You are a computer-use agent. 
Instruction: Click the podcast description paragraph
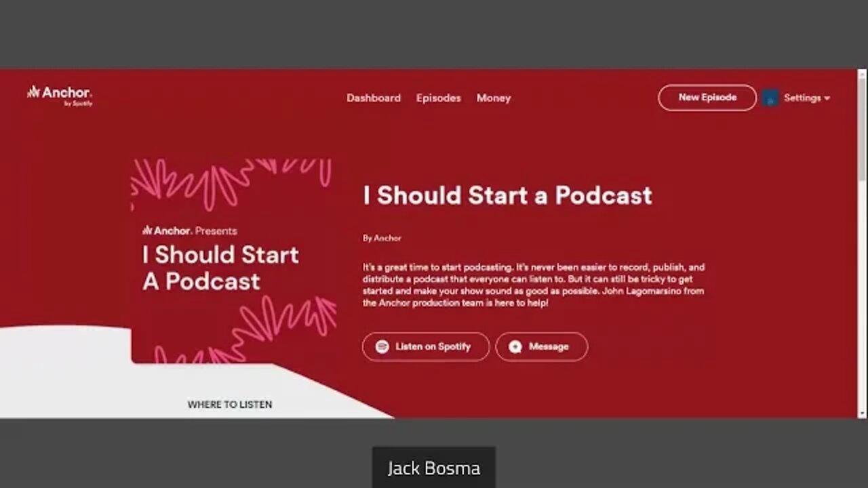[x=534, y=285]
